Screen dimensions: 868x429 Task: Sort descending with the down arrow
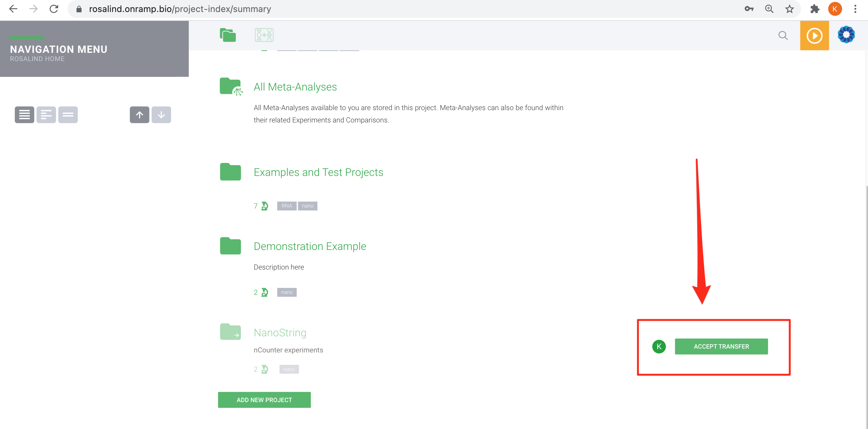[x=161, y=115]
